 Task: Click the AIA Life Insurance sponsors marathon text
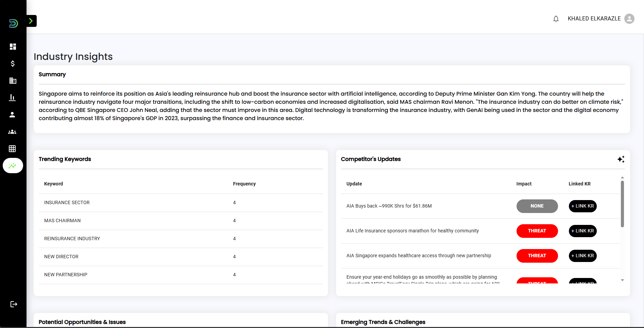tap(413, 231)
